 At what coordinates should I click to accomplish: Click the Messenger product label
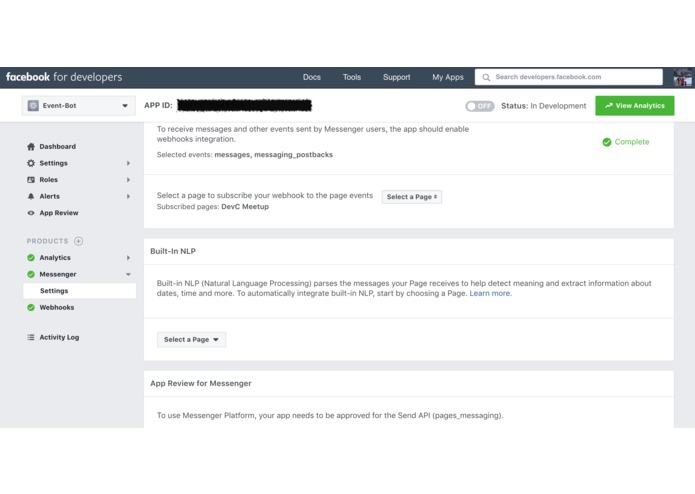coord(58,274)
